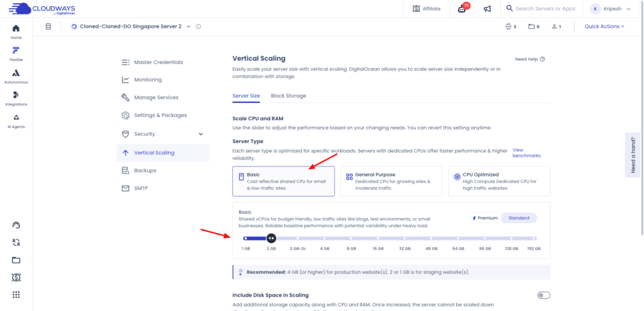Switch to the Server Size tab

click(246, 95)
